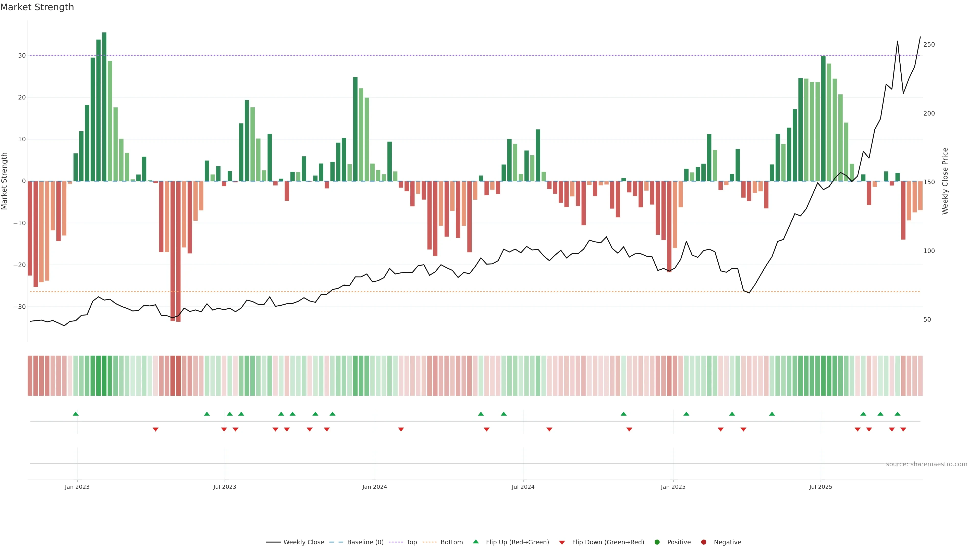The image size is (980, 551).
Task: Click the Negative red circle legend icon
Action: (703, 542)
